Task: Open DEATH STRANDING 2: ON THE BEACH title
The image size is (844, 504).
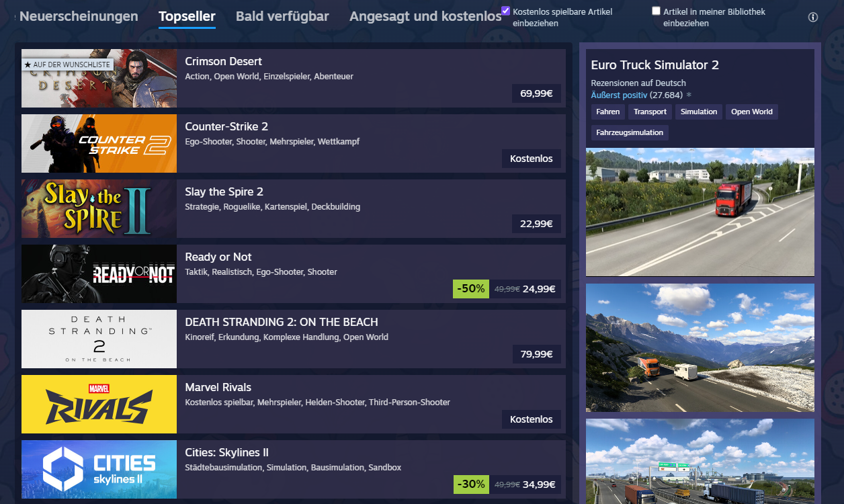Action: coord(282,322)
